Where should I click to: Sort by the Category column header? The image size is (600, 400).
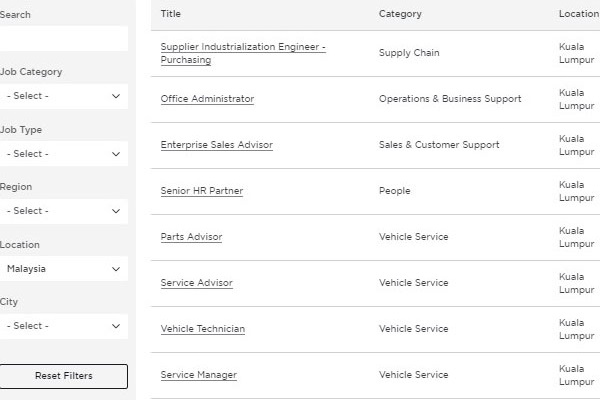(x=400, y=14)
